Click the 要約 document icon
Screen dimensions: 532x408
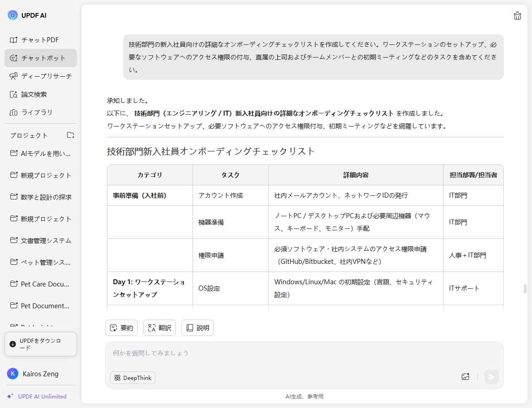(x=114, y=328)
